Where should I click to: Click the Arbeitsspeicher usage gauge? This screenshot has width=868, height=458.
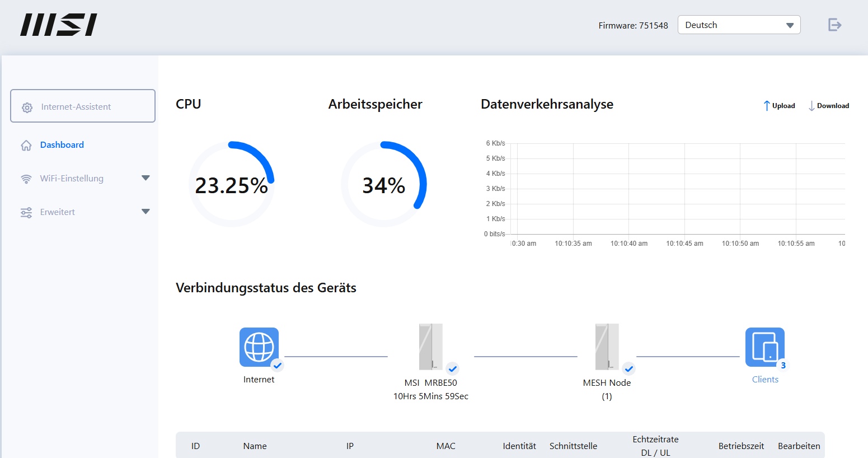point(384,184)
